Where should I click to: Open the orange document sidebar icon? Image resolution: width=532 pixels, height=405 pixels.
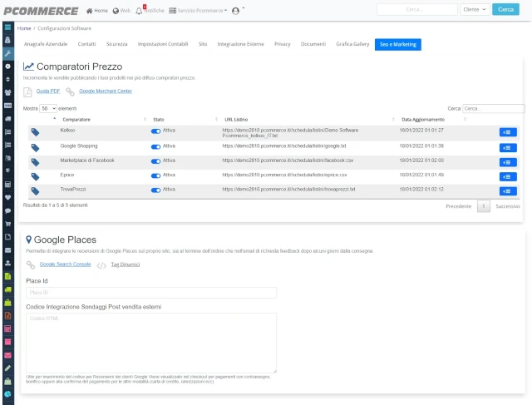[x=7, y=316]
